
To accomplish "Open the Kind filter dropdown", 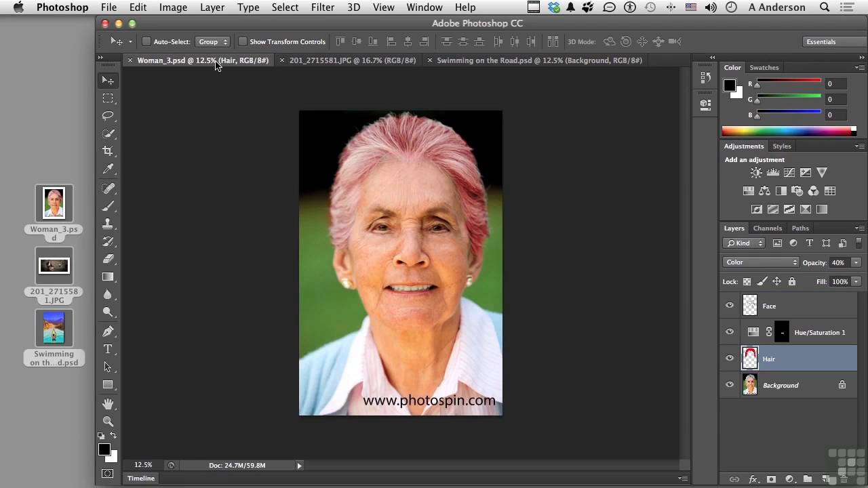I will click(x=744, y=243).
